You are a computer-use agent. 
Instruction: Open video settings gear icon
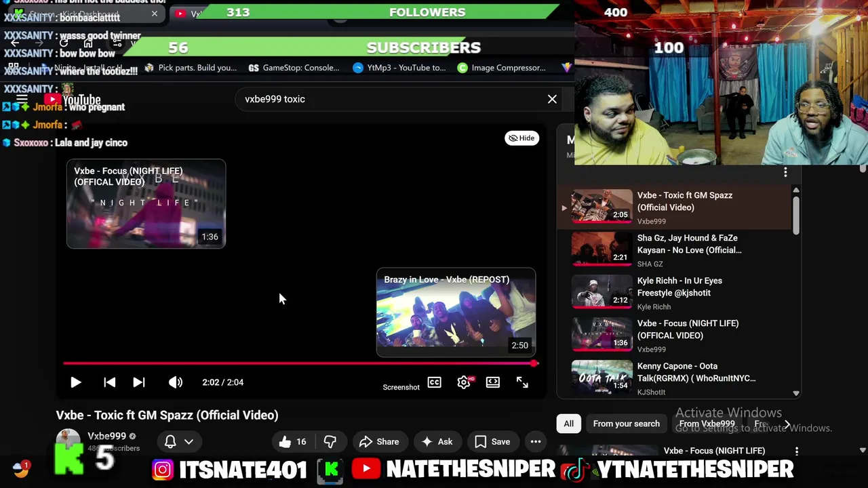click(464, 382)
